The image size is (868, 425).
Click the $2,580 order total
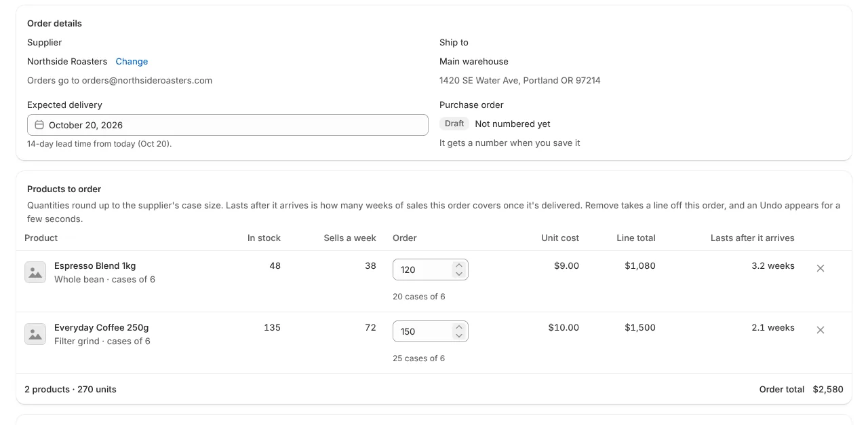[x=828, y=389]
